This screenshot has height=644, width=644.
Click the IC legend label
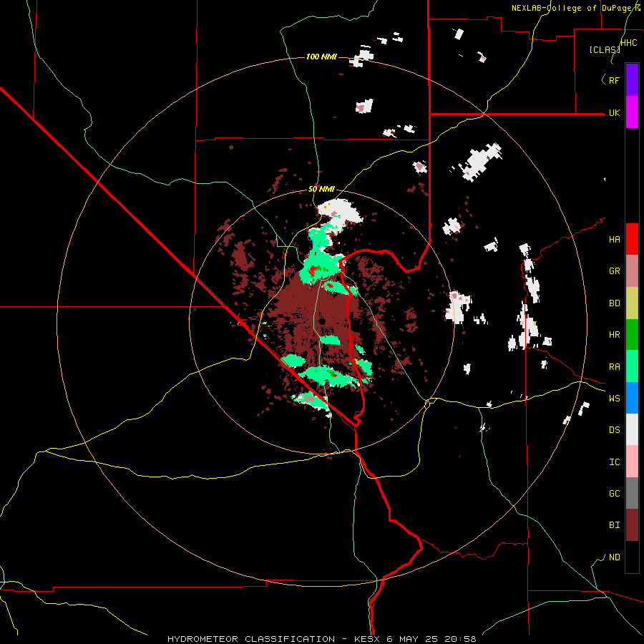coord(614,462)
